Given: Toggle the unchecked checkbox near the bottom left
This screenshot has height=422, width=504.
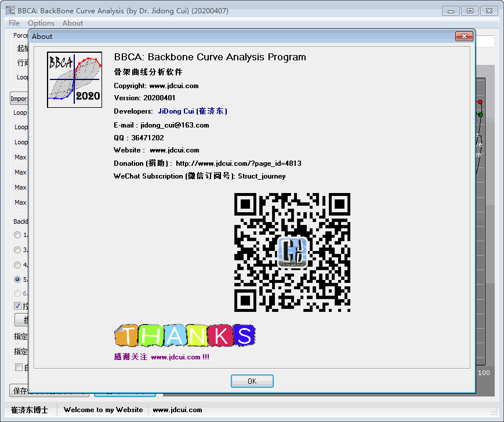Looking at the screenshot, I should pyautogui.click(x=19, y=367).
